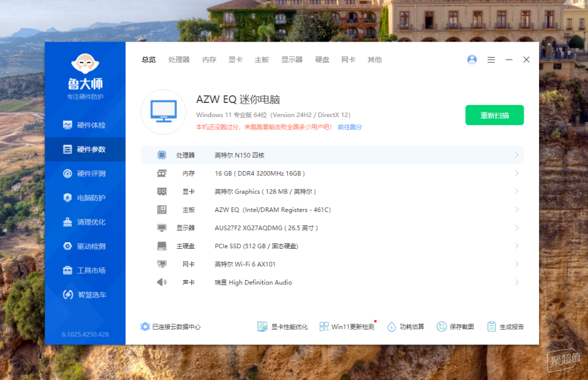Open 硬件体检 in the sidebar
Viewport: 588px width, 380px height.
point(85,125)
